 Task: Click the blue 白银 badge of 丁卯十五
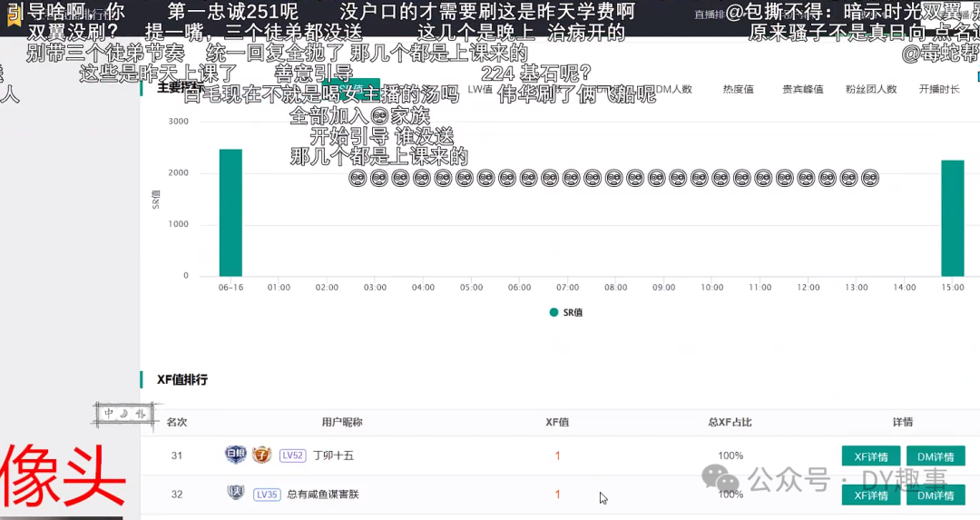236,455
